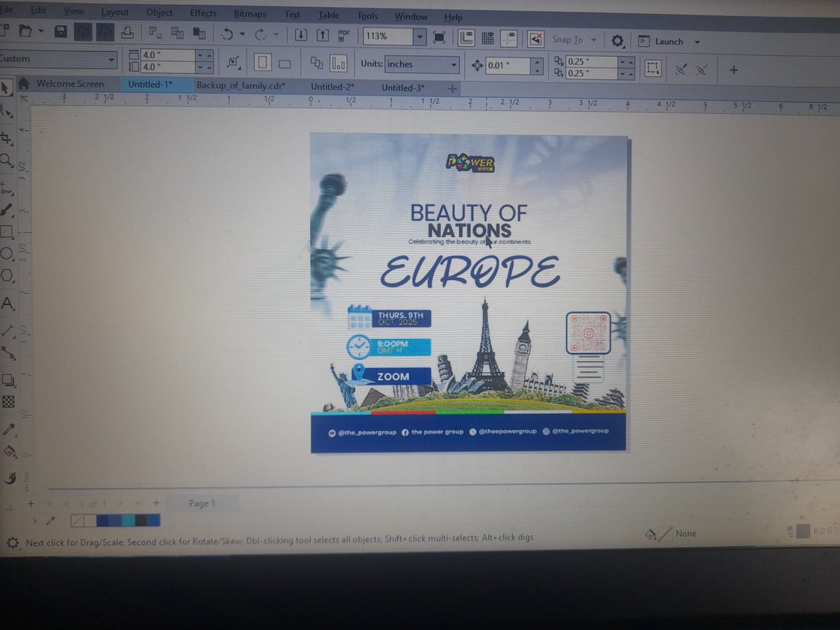
Task: Select the Freehand curve tool
Action: (6, 188)
